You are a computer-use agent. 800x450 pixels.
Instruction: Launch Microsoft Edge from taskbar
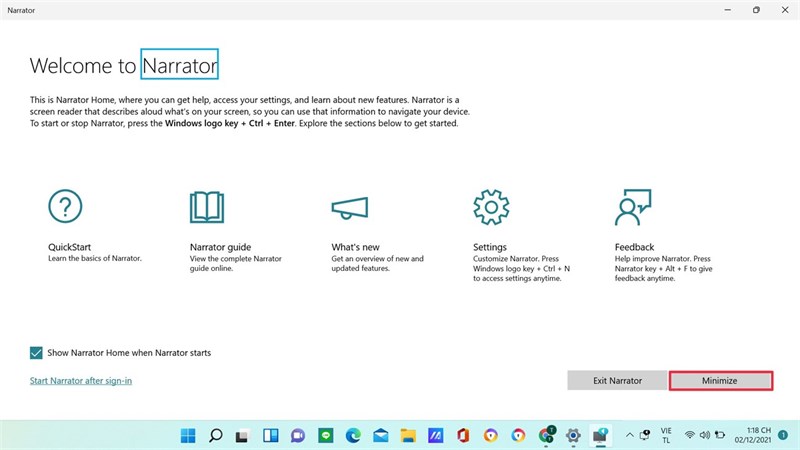(x=353, y=435)
